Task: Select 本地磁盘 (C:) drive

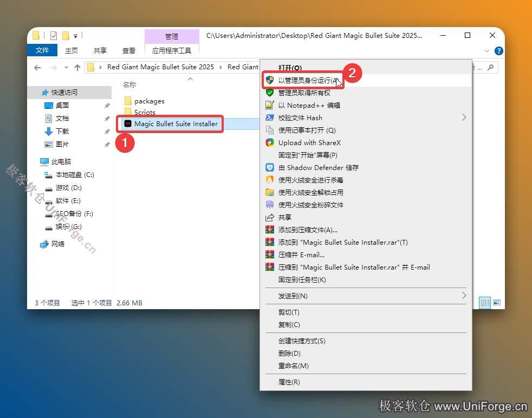Action: point(75,174)
